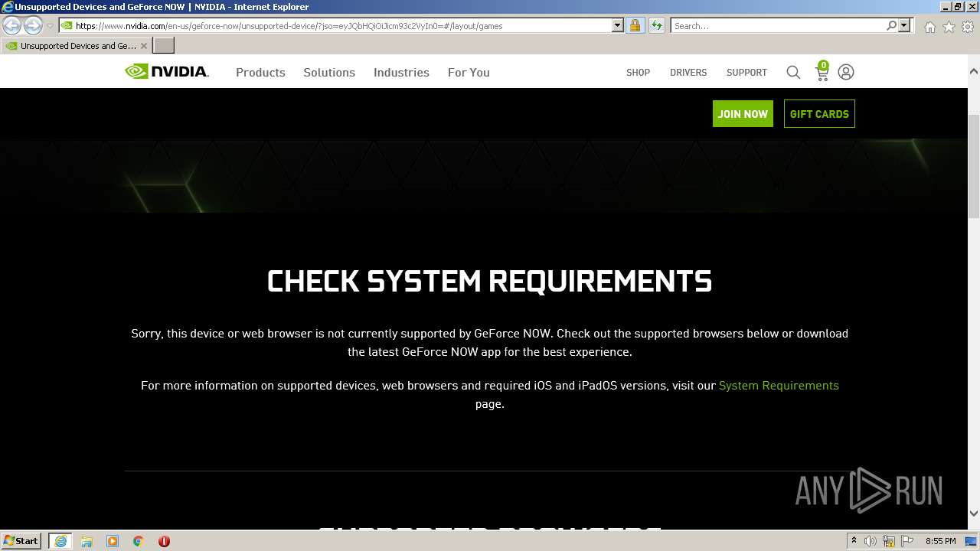Go to the SUPPORT link
This screenshot has width=980, height=551.
(x=746, y=72)
